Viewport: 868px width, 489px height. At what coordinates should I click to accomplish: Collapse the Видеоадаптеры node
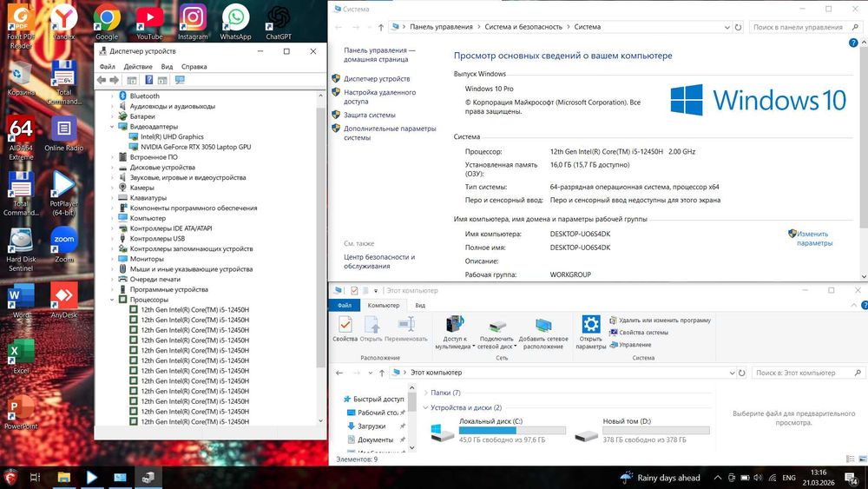[x=112, y=126]
